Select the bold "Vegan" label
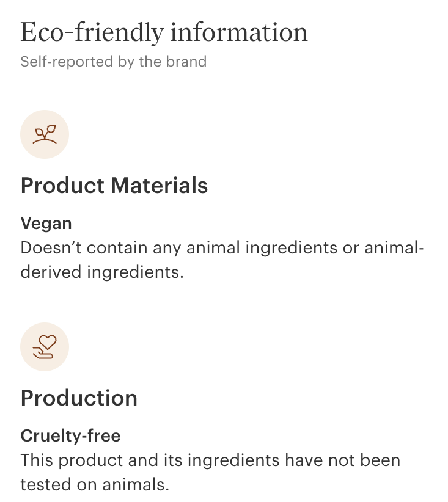 tap(46, 223)
